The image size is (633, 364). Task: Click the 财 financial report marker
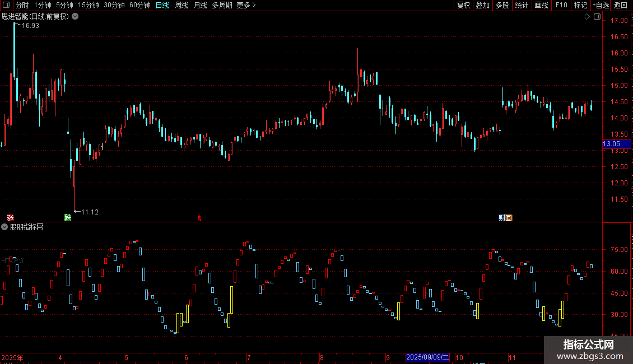coord(502,217)
